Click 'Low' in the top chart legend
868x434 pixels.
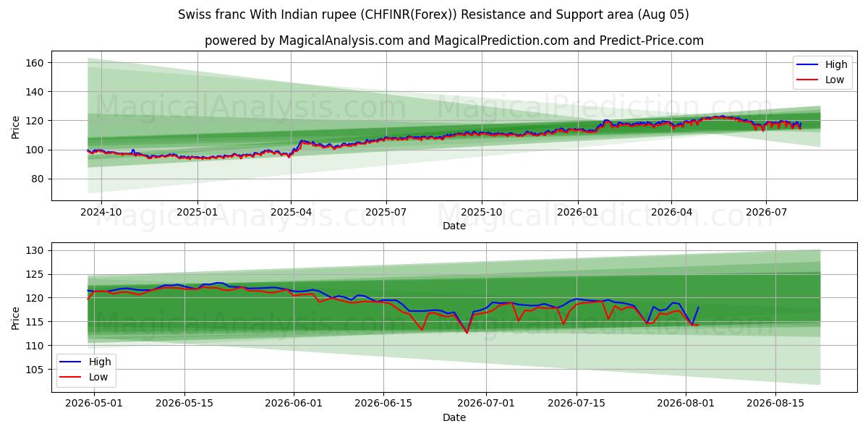[x=835, y=80]
